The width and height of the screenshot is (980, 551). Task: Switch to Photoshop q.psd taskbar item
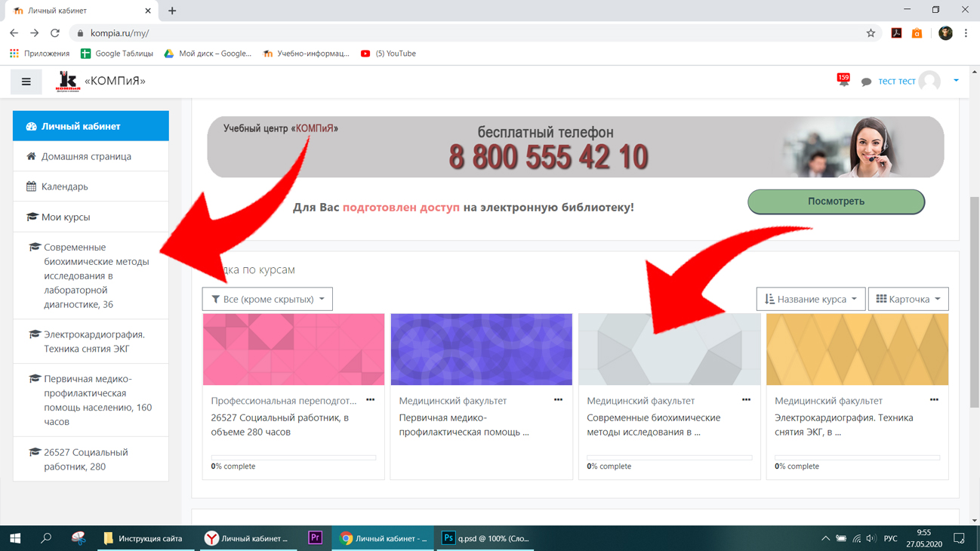pyautogui.click(x=485, y=538)
